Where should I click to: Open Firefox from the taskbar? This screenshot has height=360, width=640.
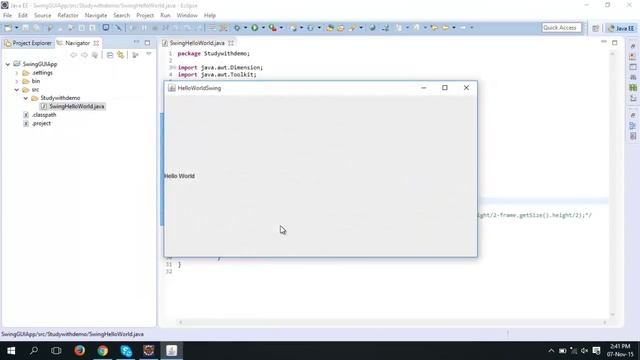point(80,351)
